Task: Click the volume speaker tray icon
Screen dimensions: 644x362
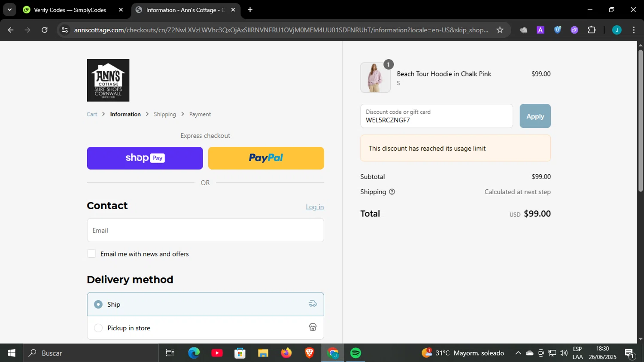Action: pyautogui.click(x=563, y=353)
